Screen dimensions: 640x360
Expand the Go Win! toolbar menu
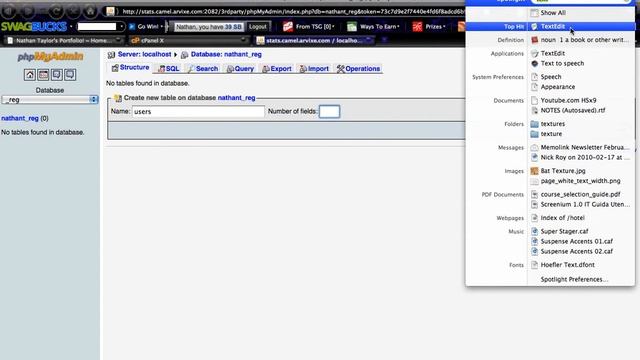click(146, 27)
